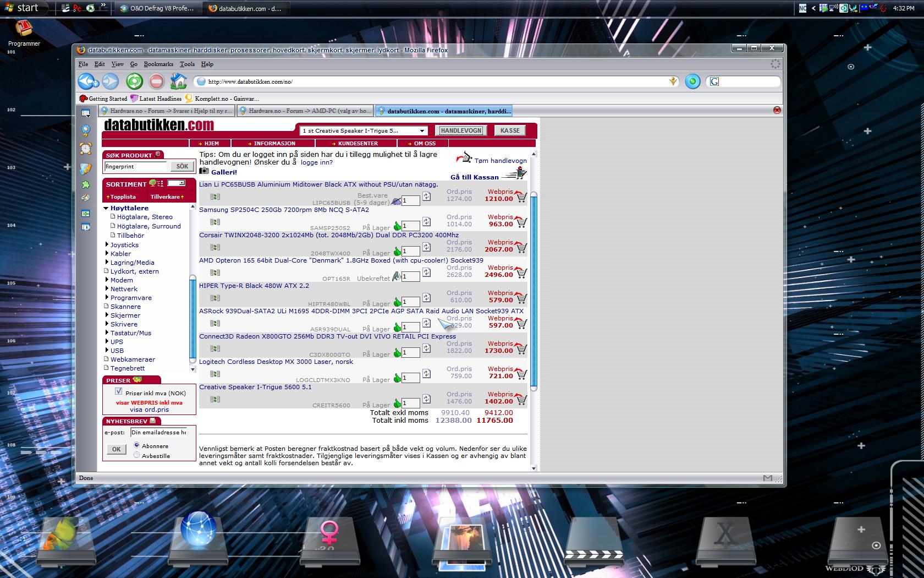Click the quantity field for ASRock 939Dual-SATA2
924x578 pixels.
(x=410, y=328)
